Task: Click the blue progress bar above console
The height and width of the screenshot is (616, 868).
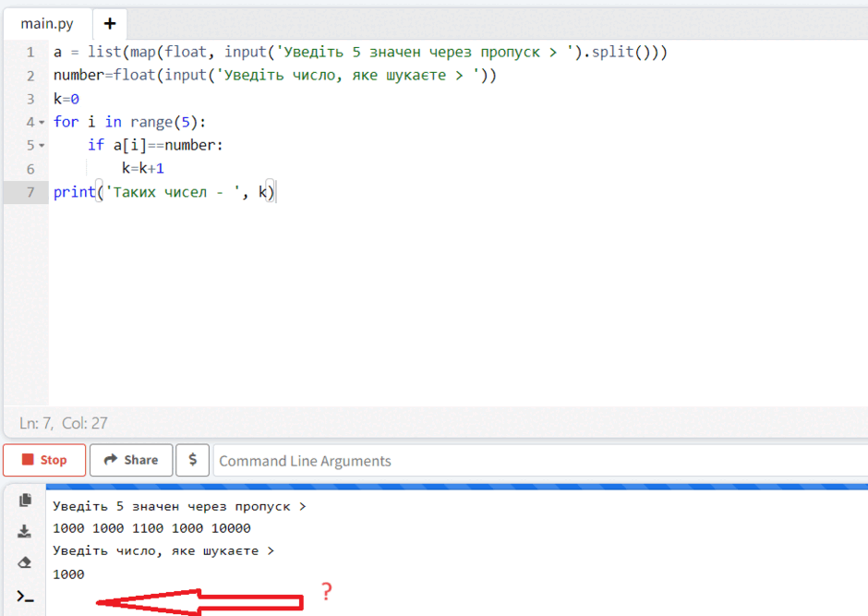Action: pyautogui.click(x=457, y=487)
